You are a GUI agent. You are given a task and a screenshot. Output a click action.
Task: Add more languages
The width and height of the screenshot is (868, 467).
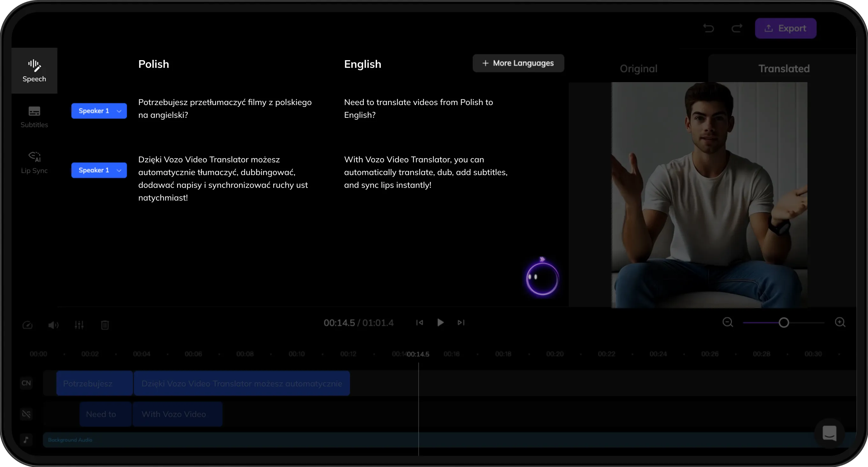[x=518, y=63]
